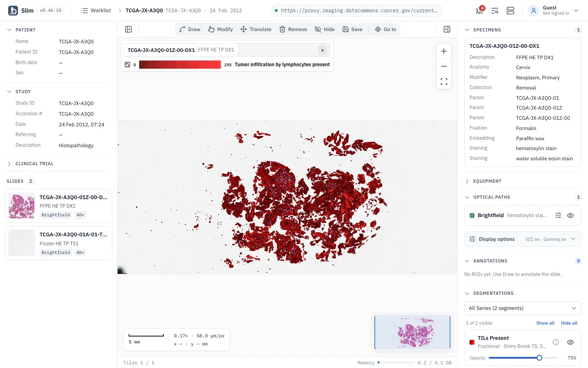Open the Guest account menu
The width and height of the screenshot is (588, 368).
pyautogui.click(x=554, y=11)
